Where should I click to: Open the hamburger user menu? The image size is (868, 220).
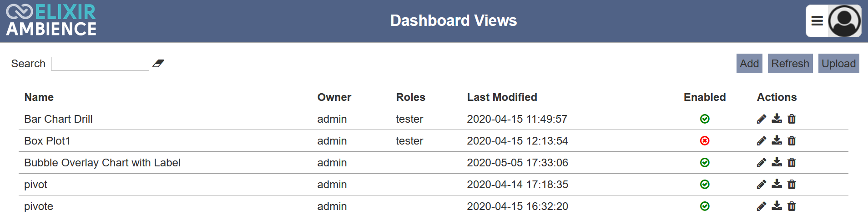click(817, 21)
